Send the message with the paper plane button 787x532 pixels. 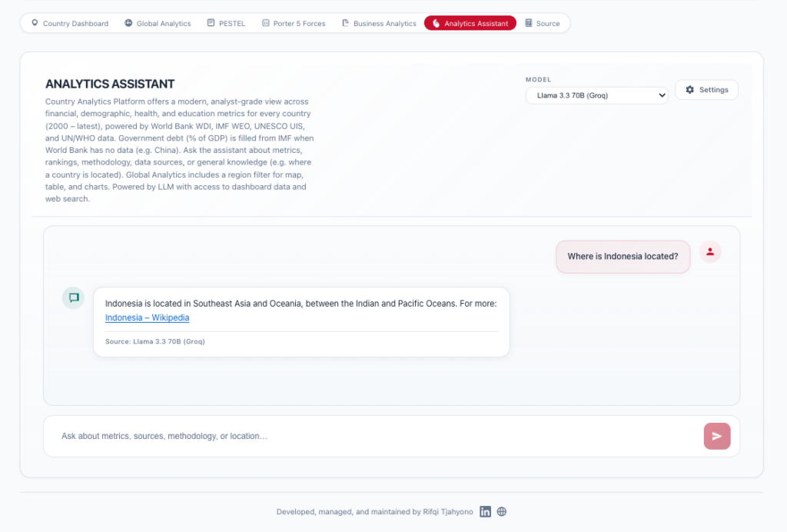716,436
